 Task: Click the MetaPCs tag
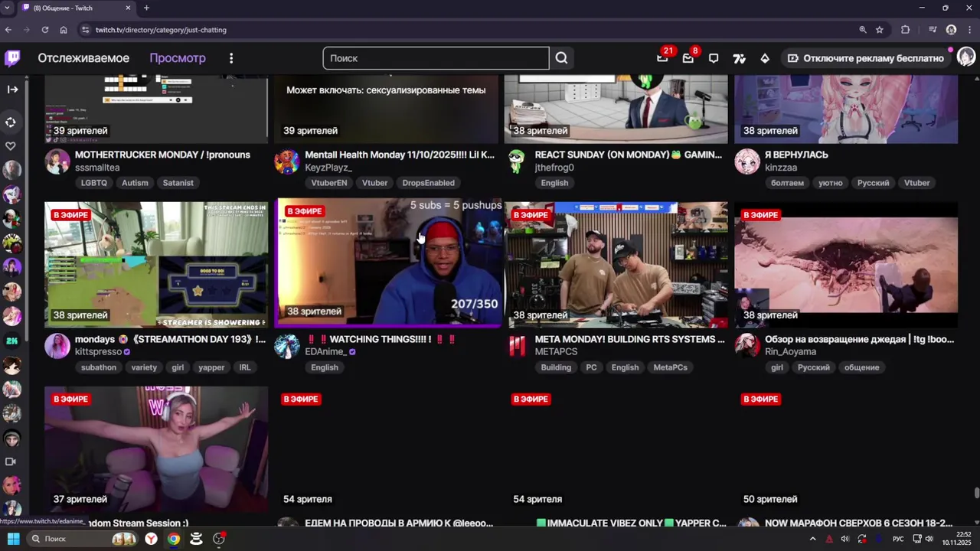670,367
